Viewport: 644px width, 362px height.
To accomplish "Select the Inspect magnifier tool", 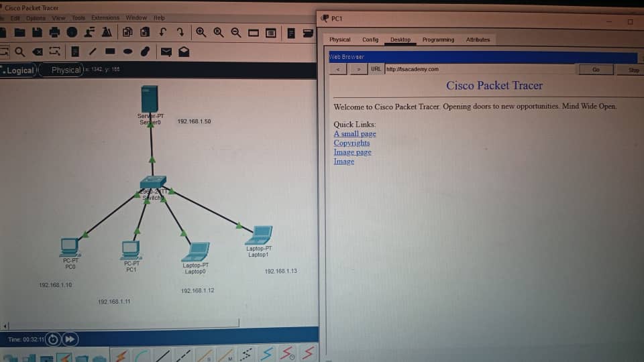I will coord(19,52).
